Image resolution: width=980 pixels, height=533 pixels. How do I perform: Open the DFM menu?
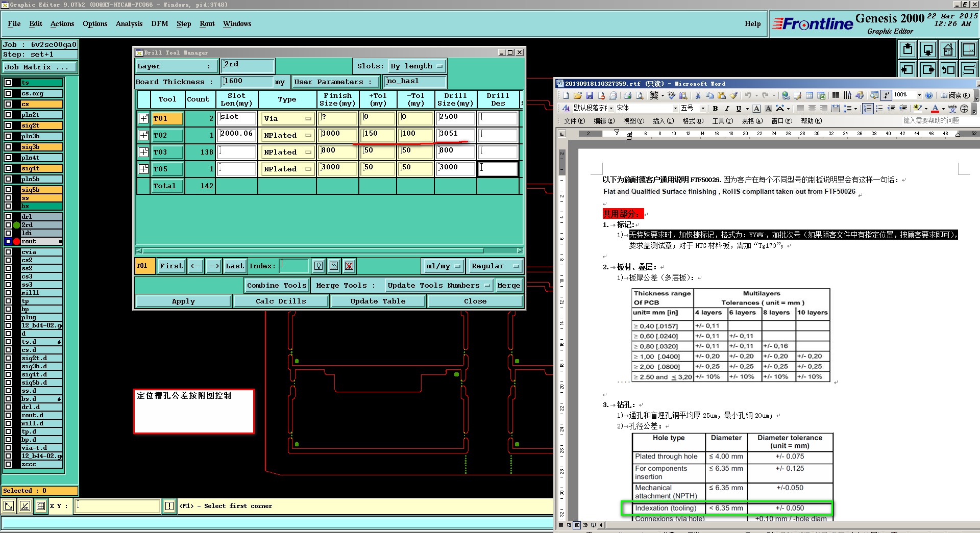coord(159,23)
